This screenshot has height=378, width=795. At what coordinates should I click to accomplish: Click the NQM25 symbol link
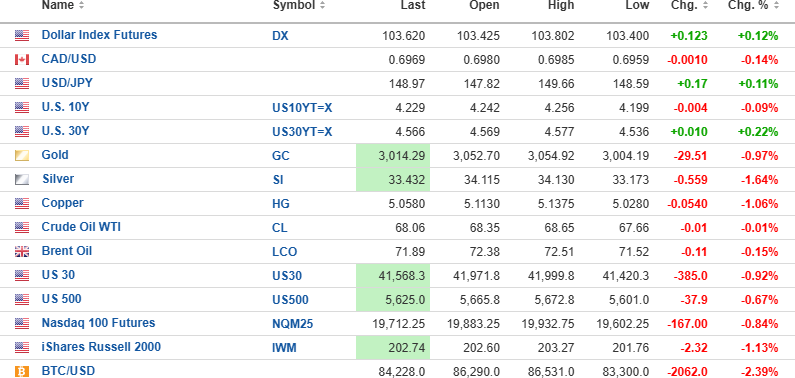[293, 324]
